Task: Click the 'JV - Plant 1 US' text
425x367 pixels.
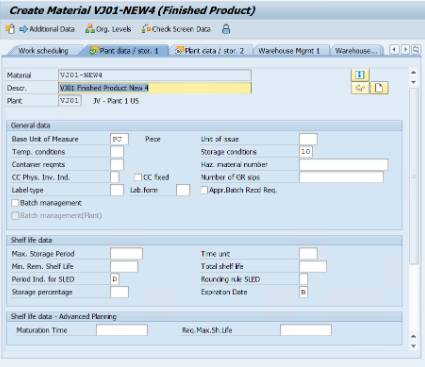Action: click(x=116, y=101)
